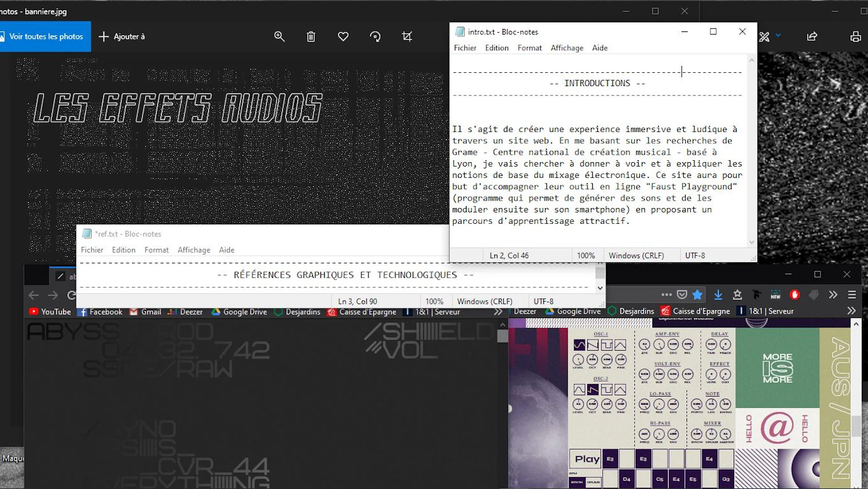The height and width of the screenshot is (489, 868).
Task: Click OSC-1 LEVEL knob on synth
Action: [578, 361]
